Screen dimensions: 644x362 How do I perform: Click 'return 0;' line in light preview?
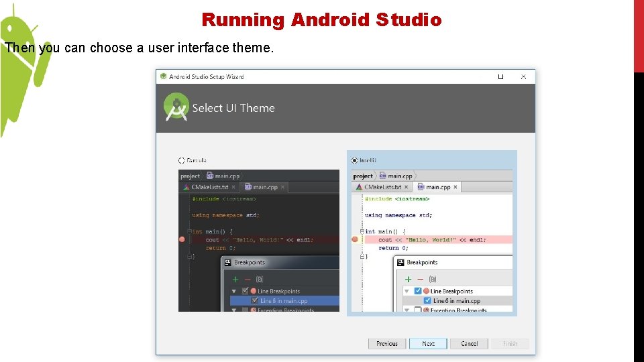393,248
